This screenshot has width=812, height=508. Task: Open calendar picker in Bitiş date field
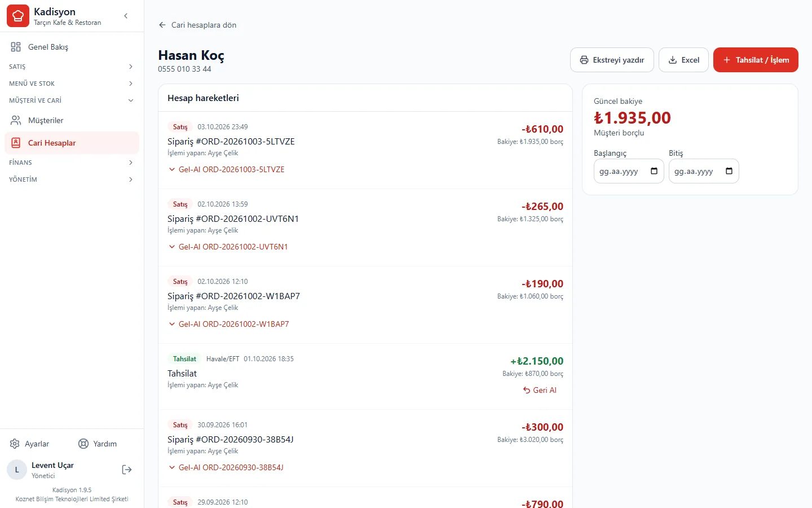pos(729,171)
